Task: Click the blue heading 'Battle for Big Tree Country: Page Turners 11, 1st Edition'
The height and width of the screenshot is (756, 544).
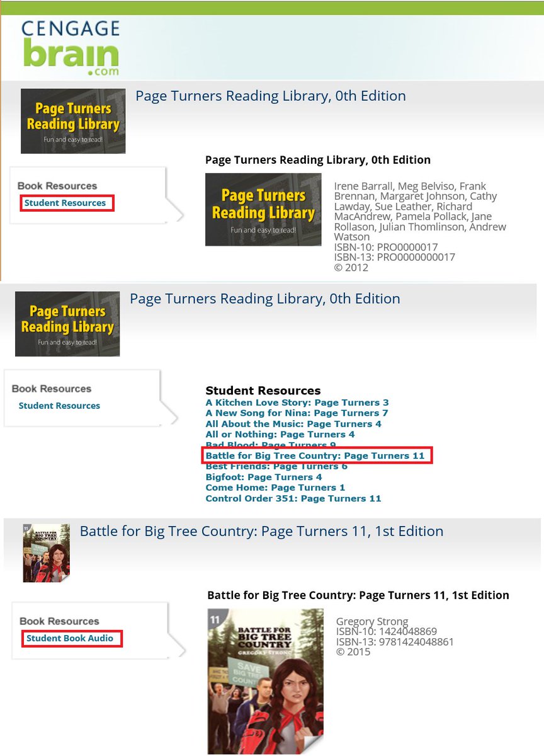Action: pos(261,531)
